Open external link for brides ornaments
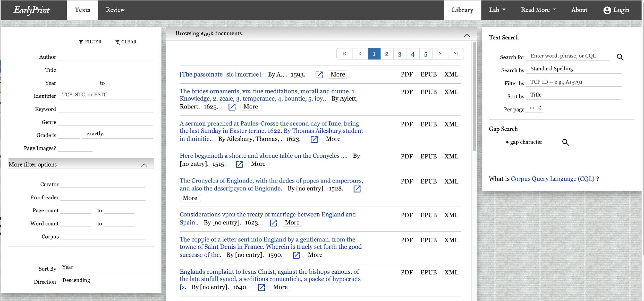644x301 pixels. [x=232, y=107]
